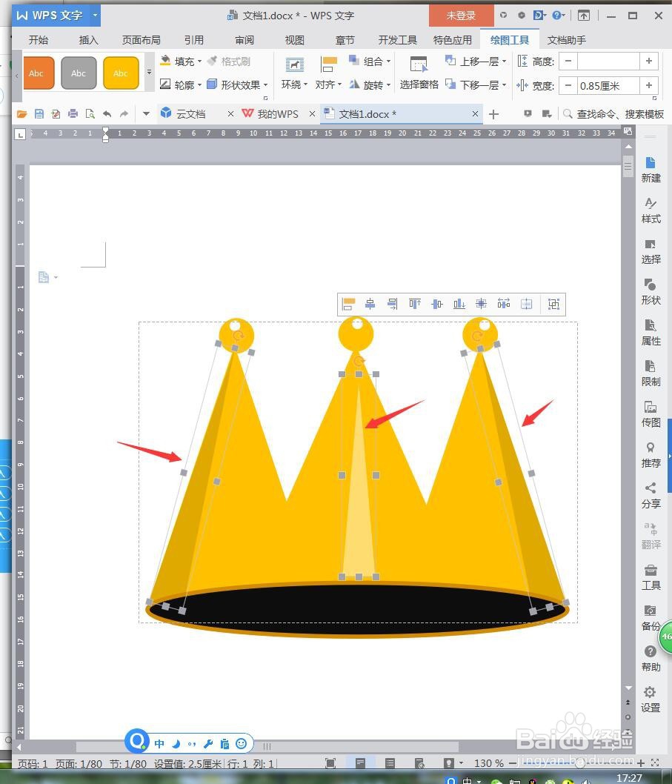Image resolution: width=672 pixels, height=784 pixels.
Task: Expand the shape styles gallery
Action: click(x=149, y=73)
